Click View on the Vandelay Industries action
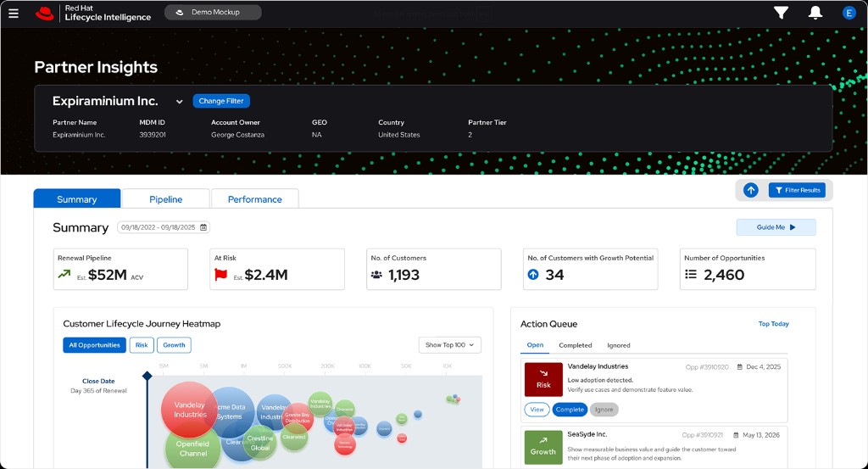 point(537,410)
